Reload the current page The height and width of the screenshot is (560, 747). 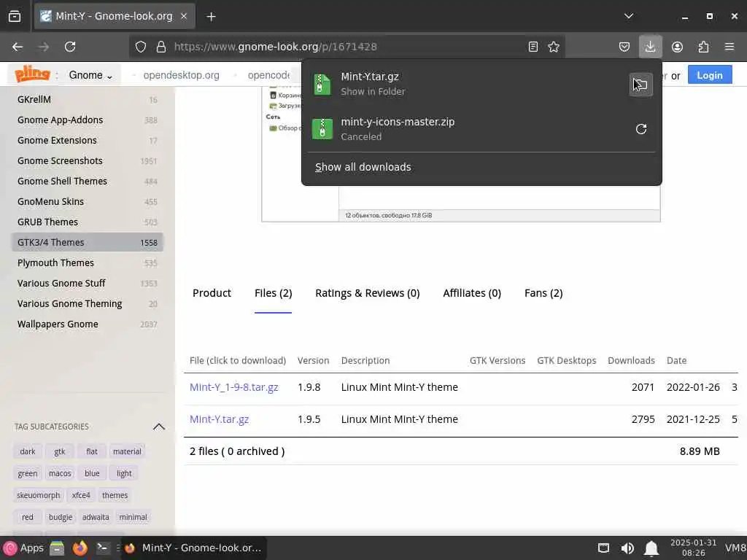[x=70, y=47]
